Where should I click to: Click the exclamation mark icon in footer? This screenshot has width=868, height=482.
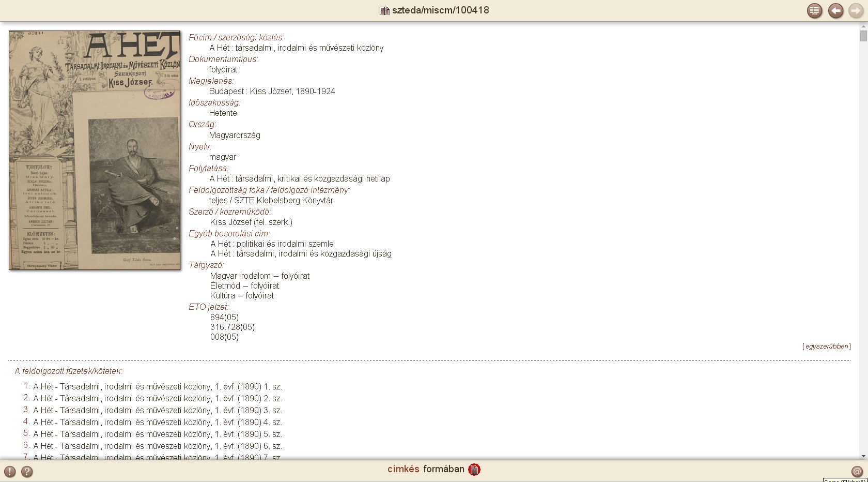[10, 471]
